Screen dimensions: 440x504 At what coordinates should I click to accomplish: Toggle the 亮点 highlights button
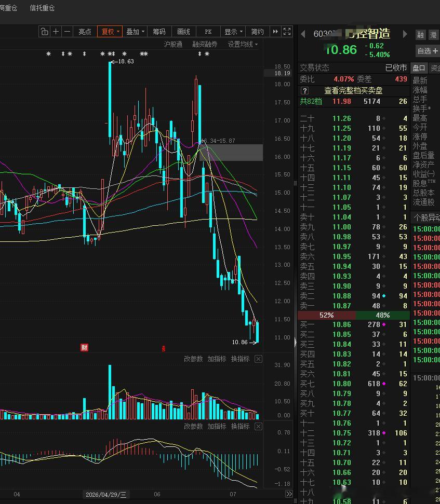(85, 32)
